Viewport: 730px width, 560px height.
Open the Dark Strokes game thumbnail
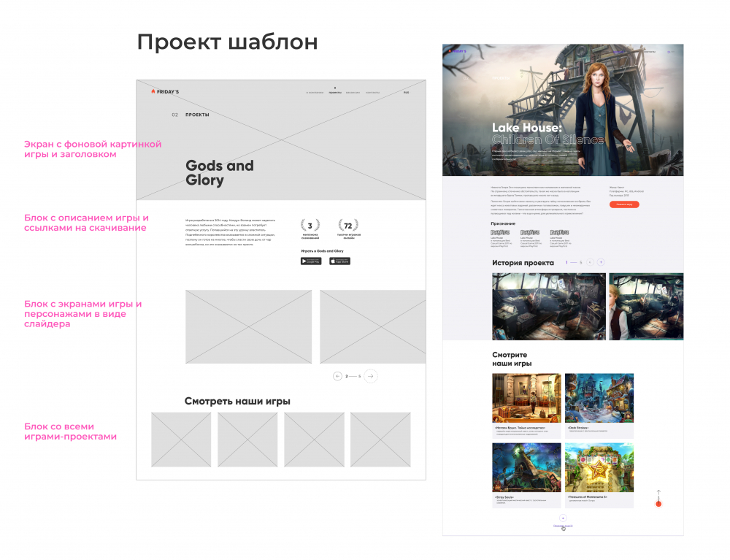(x=599, y=398)
